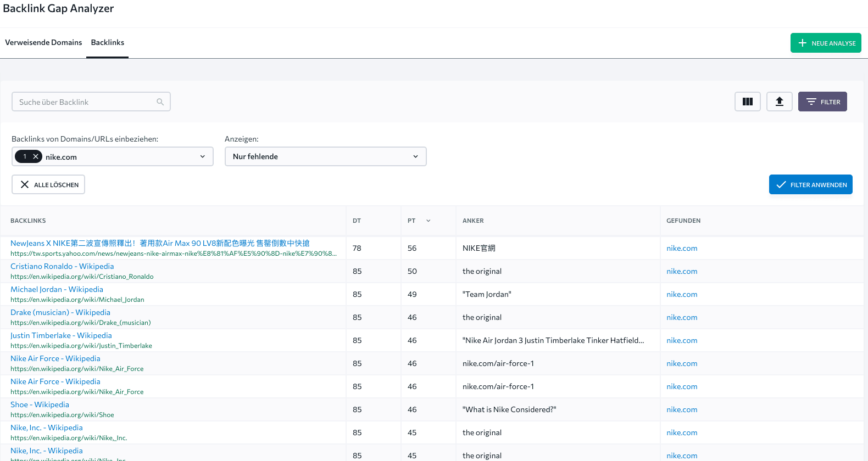Click the Backlink Gap Analyzer heading

pos(58,8)
